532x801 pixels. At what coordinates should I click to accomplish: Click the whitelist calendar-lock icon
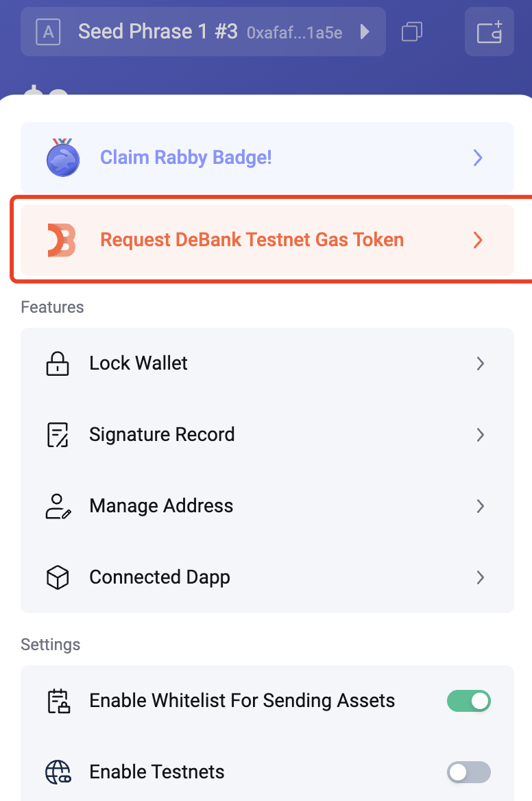point(58,701)
